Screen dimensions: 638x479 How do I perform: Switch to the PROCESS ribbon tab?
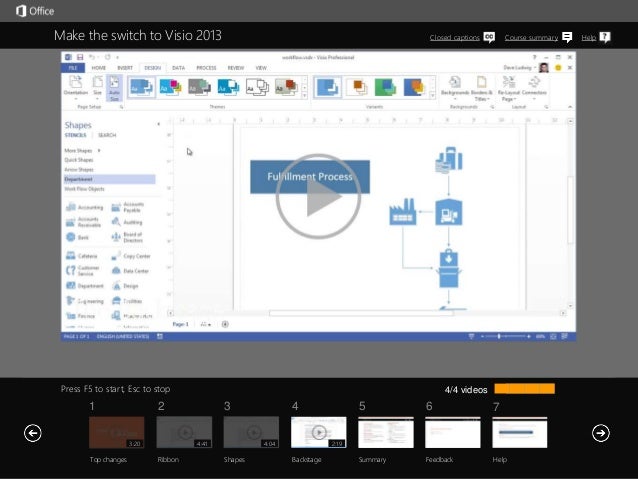[x=206, y=68]
